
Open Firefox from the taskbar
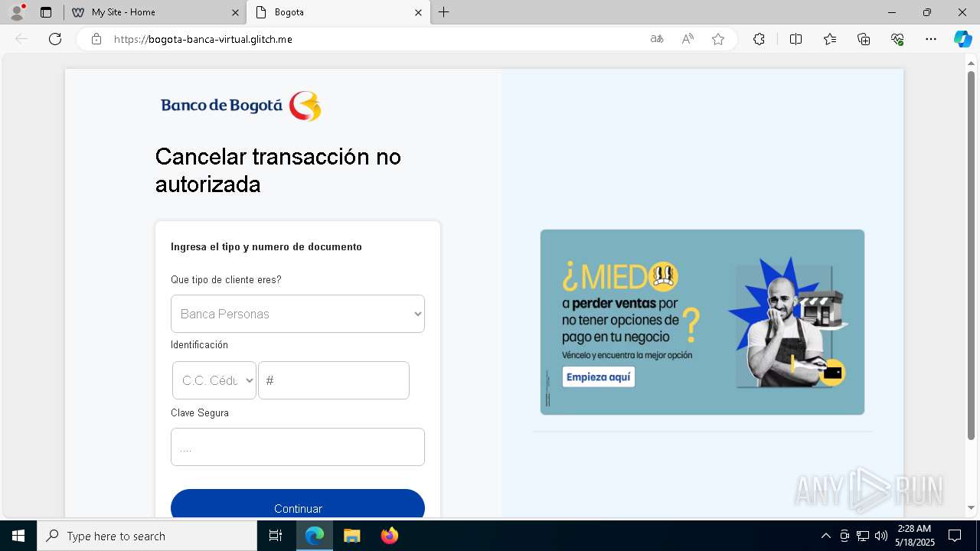[x=389, y=536]
